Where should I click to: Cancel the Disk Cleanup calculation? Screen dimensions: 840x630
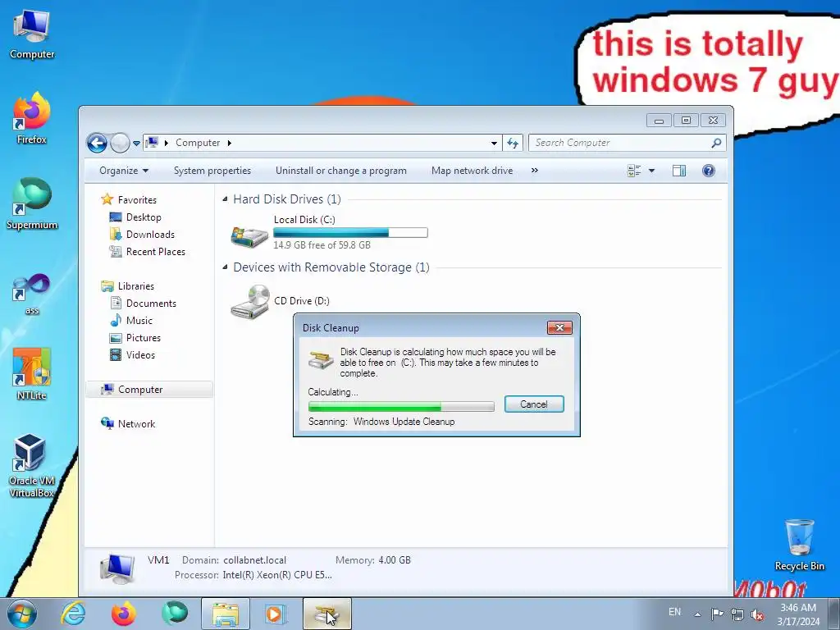[x=534, y=404]
